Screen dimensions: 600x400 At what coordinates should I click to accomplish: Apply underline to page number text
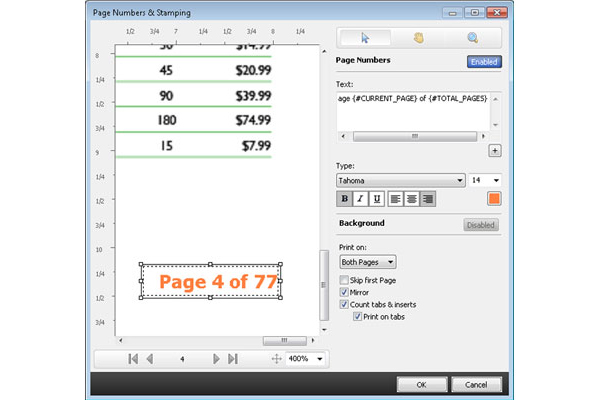pos(376,199)
